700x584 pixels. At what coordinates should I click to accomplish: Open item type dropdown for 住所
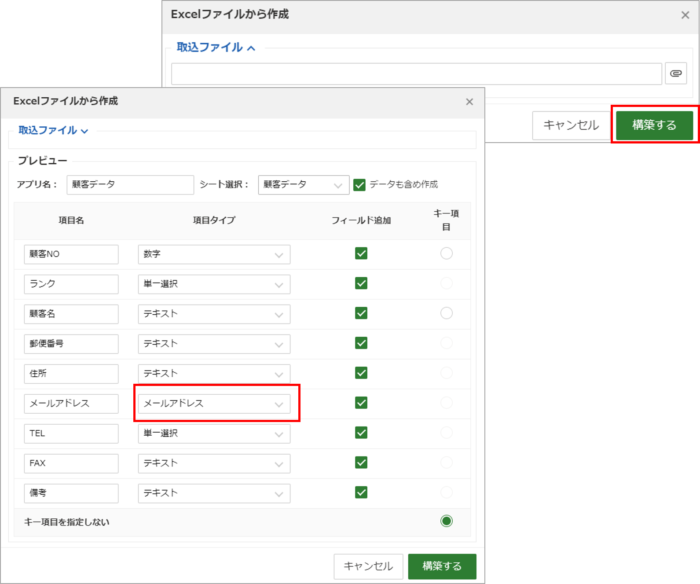pos(214,374)
